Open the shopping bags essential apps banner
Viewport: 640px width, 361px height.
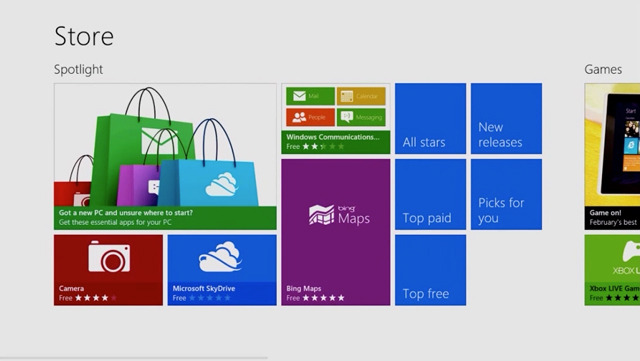coord(165,156)
